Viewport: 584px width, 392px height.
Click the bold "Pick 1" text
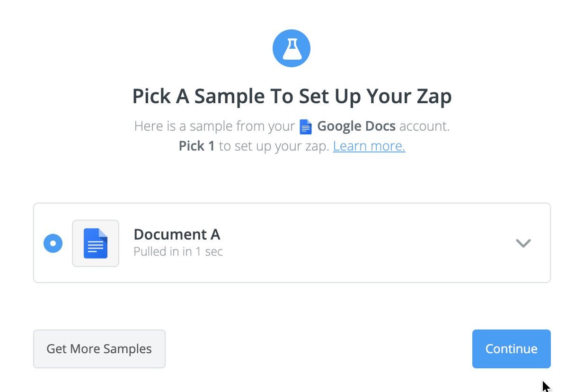[196, 146]
